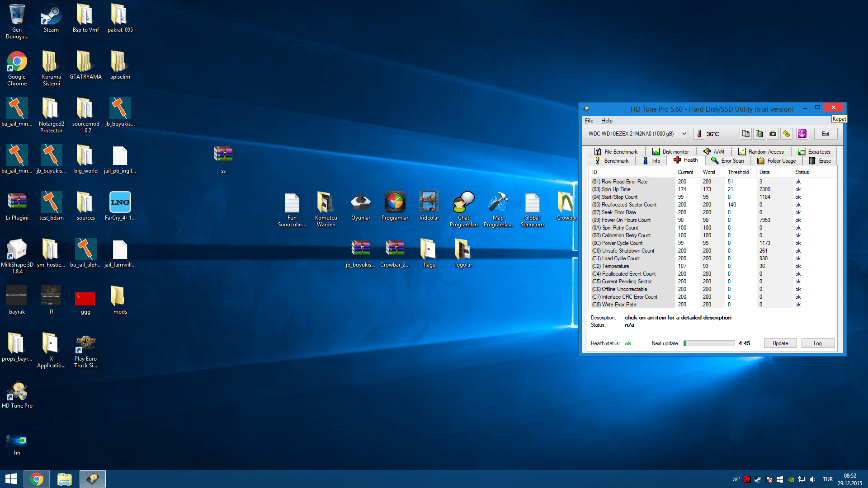Click the copy screenshot to clipboard icon
Viewport: 868px width, 488px height.
click(x=759, y=134)
